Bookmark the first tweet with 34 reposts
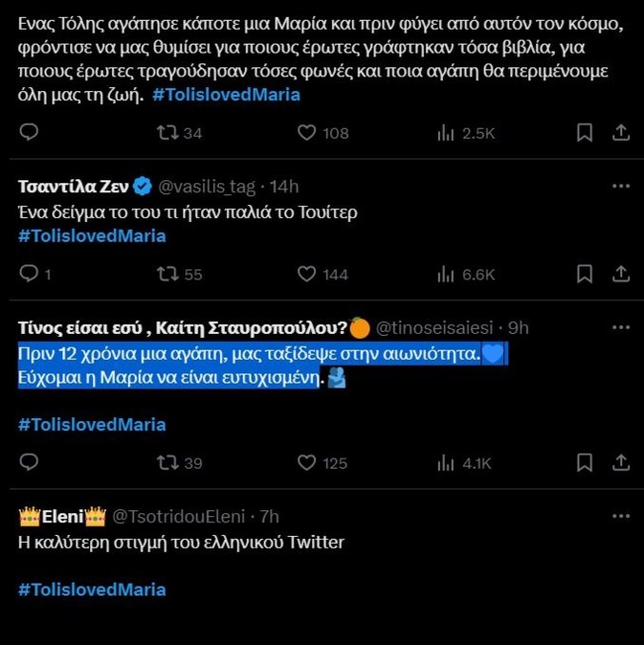 coord(585,133)
